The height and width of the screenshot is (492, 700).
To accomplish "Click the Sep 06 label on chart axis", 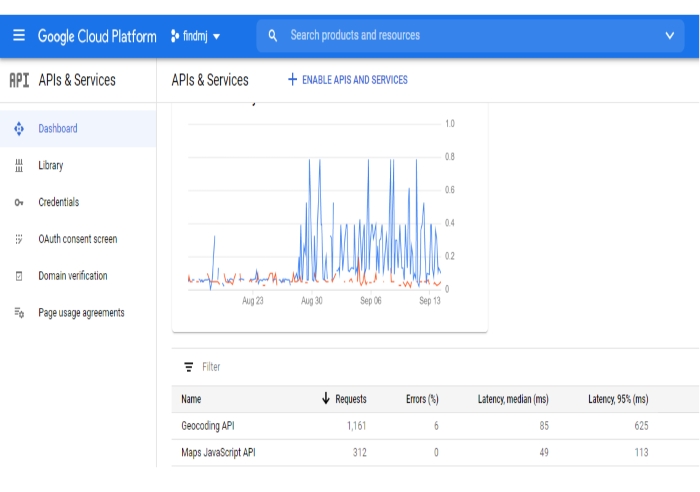I will pyautogui.click(x=371, y=301).
